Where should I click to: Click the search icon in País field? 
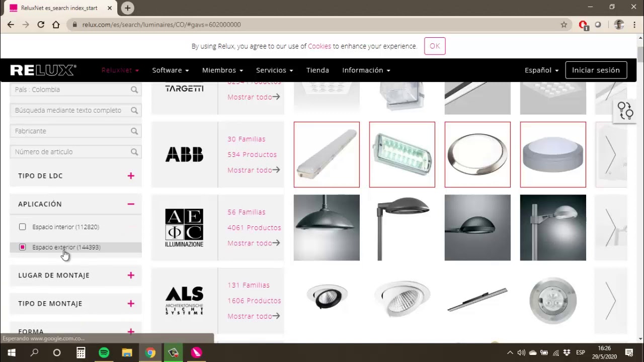(134, 89)
